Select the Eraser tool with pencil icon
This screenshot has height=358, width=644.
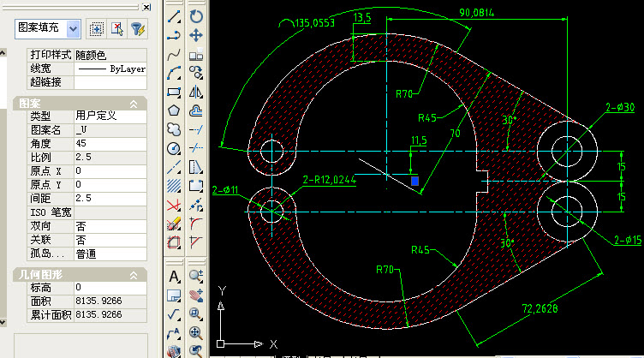click(174, 224)
